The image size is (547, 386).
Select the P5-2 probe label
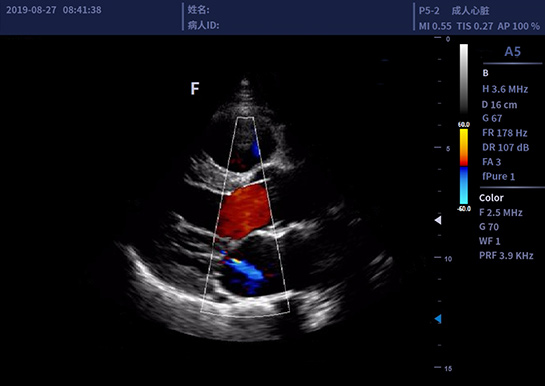[x=429, y=11]
